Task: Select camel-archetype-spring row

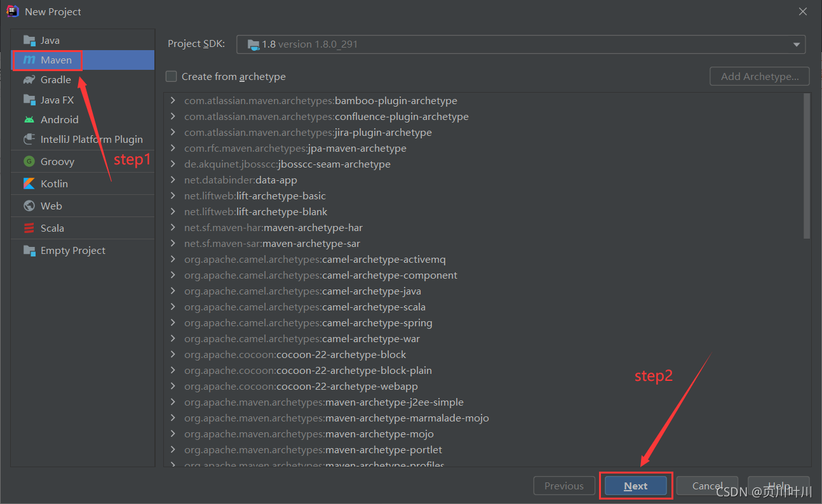Action: [483, 322]
